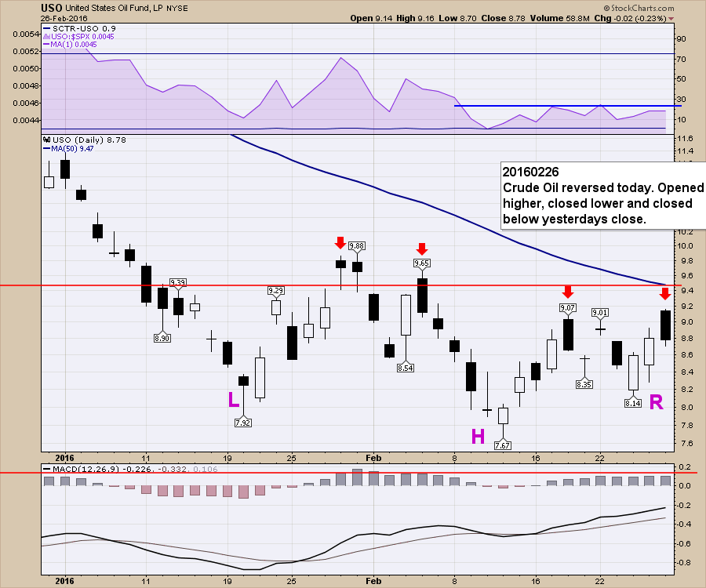Select the USO:$SPX 0.0045 legend entry
The image size is (706, 588).
point(78,36)
